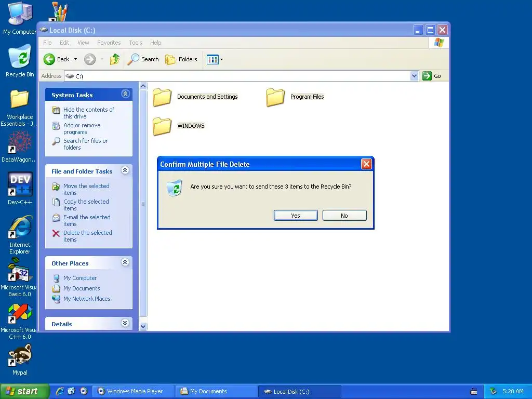Close the Confirm Multiple File Delete dialog
This screenshot has width=532, height=399.
(x=366, y=164)
